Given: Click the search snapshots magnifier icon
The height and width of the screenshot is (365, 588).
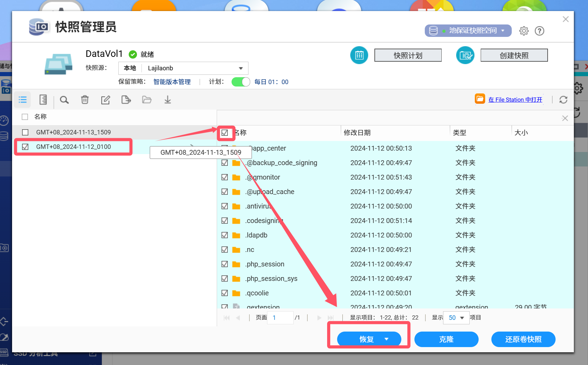Looking at the screenshot, I should tap(64, 100).
